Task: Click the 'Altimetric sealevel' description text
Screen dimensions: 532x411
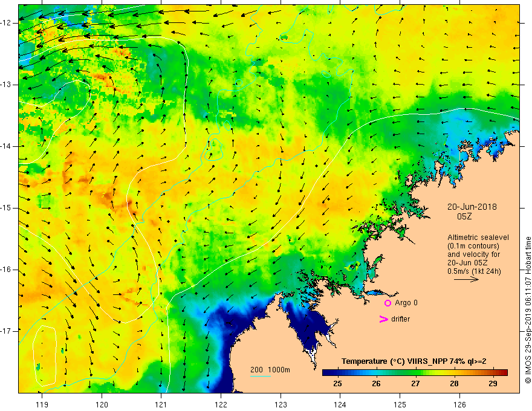Action: click(478, 238)
